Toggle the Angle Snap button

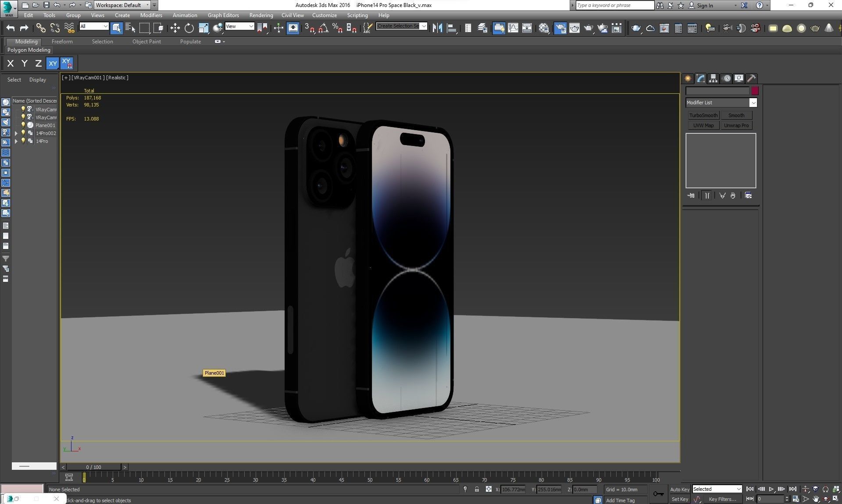click(x=324, y=28)
